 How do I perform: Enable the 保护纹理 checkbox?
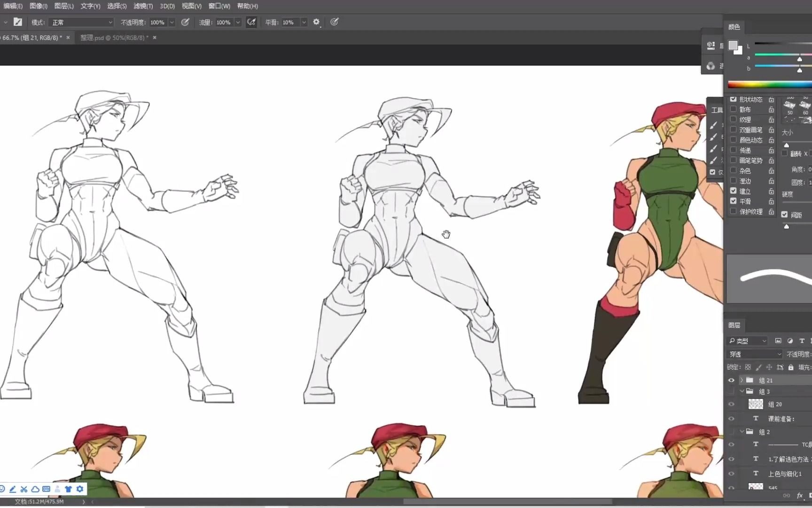[x=733, y=211]
